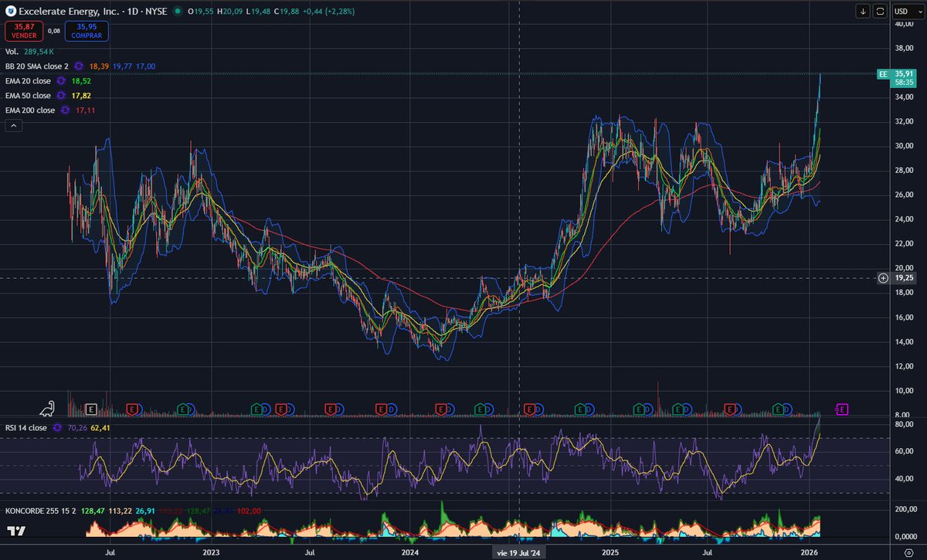Click the EMA 50 value 17,82
Viewport: 927px width, 560px height.
click(82, 96)
